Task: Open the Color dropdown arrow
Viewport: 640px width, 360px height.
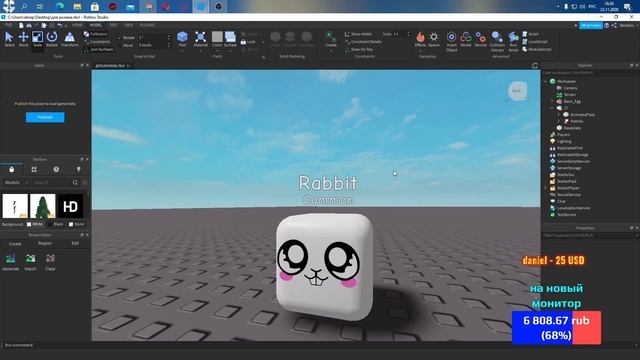Action: 217,51
